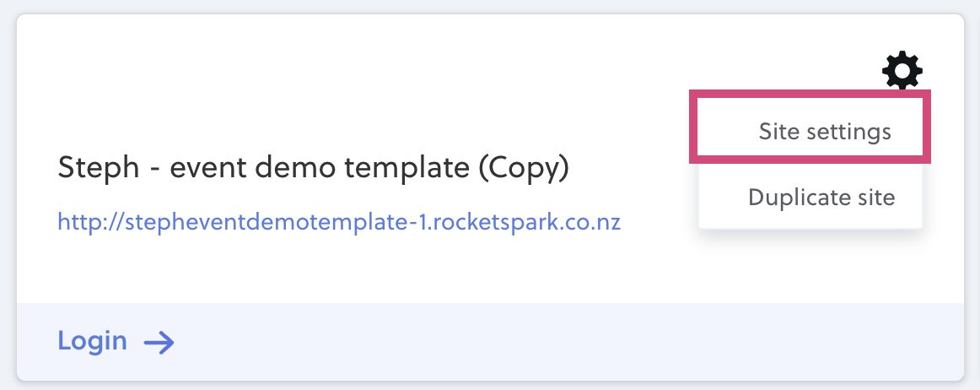Close the menu by clicking the black cog icon
The image size is (980, 390).
click(902, 71)
